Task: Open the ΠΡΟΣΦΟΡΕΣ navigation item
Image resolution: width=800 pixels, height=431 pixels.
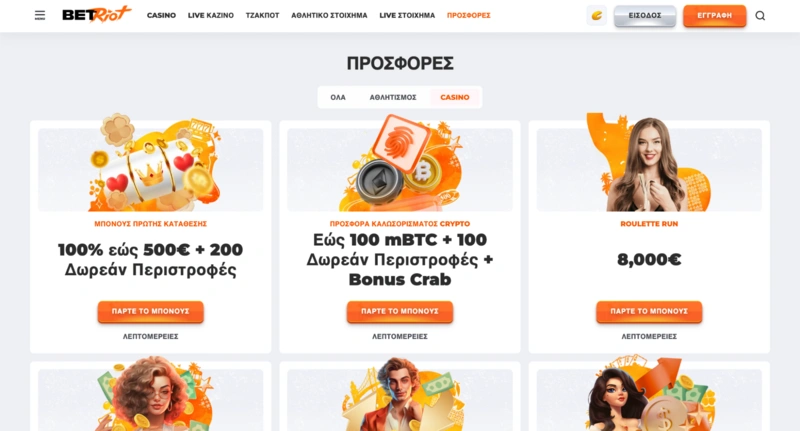Action: pos(468,16)
